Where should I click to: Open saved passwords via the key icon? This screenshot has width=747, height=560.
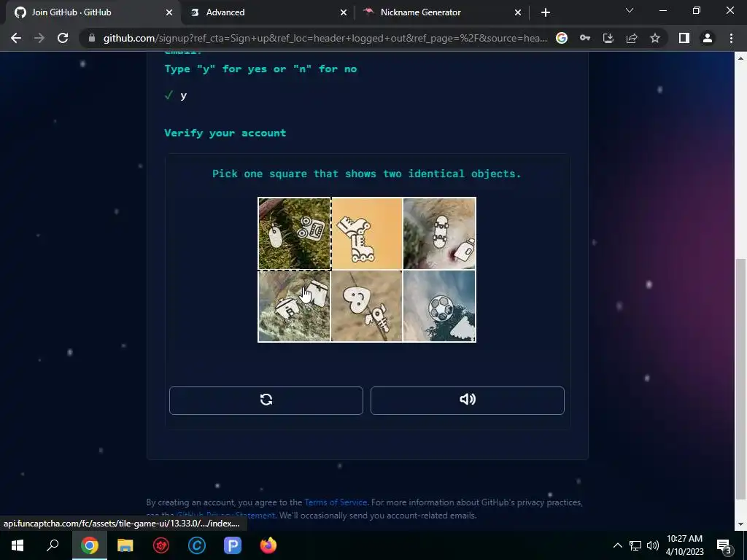(x=585, y=38)
